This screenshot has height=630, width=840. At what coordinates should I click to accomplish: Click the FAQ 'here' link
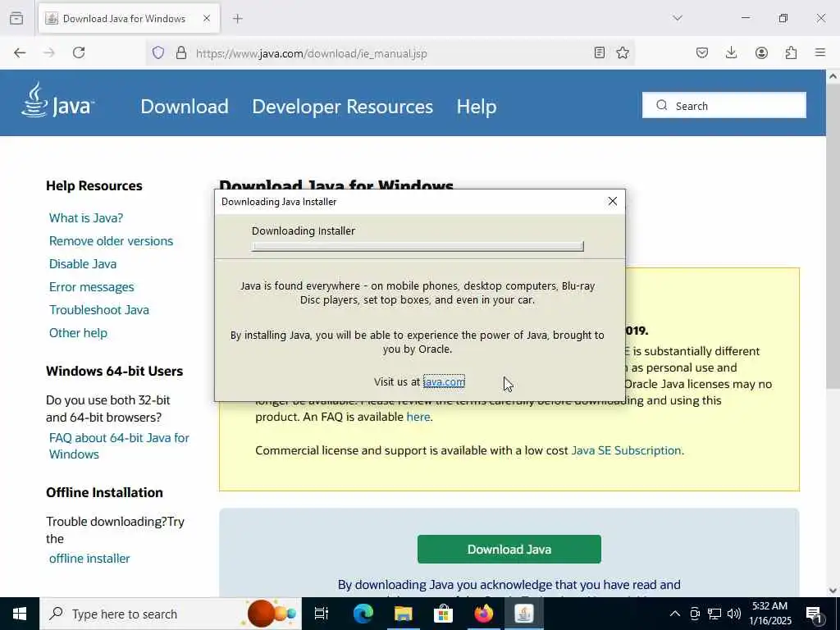pos(418,417)
